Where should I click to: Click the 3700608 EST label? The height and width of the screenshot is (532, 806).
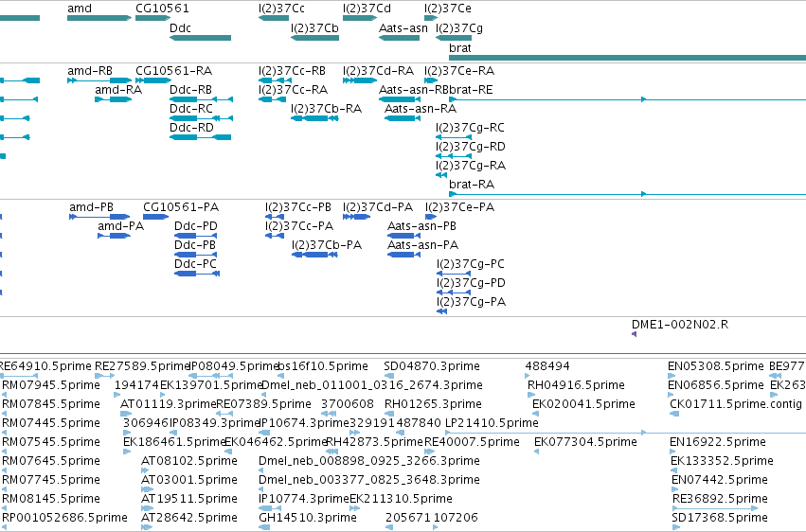click(x=347, y=404)
